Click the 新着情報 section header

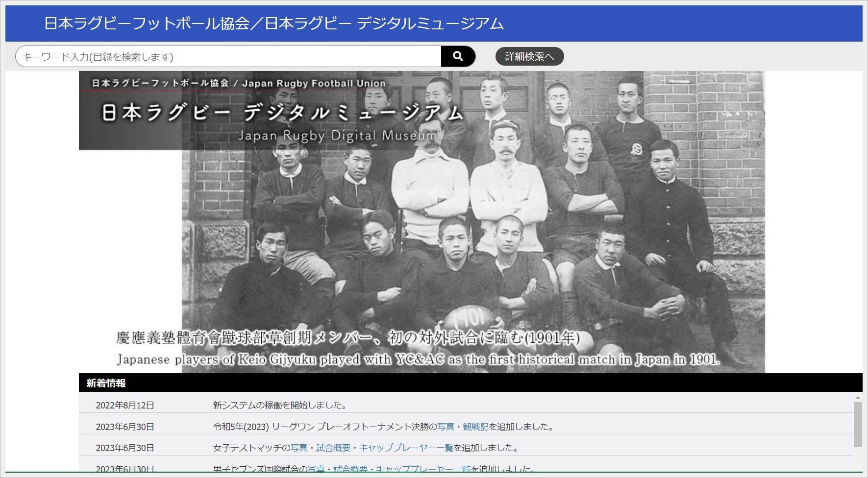106,383
